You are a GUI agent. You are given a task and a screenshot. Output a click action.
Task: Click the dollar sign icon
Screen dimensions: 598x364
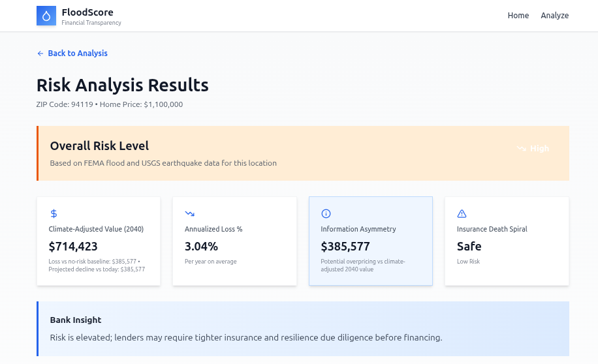pos(54,213)
